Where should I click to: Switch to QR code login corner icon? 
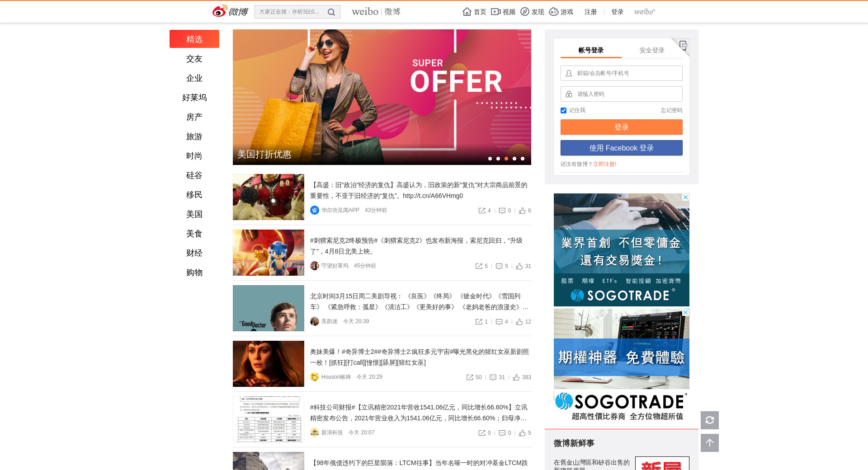point(683,45)
